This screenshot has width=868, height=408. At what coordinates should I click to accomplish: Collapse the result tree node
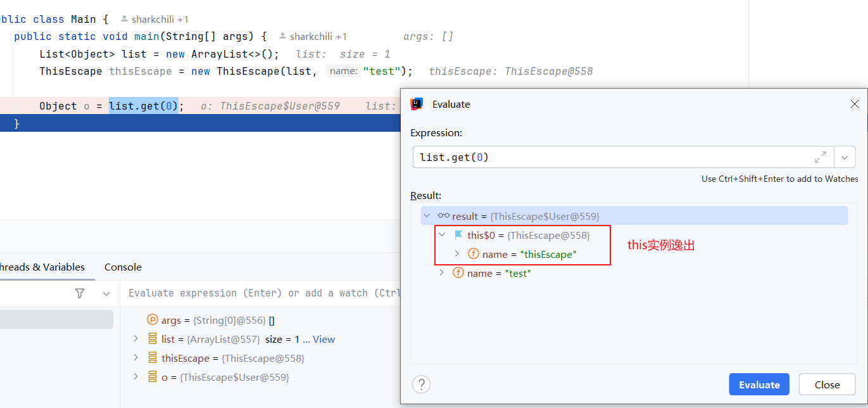coord(427,216)
